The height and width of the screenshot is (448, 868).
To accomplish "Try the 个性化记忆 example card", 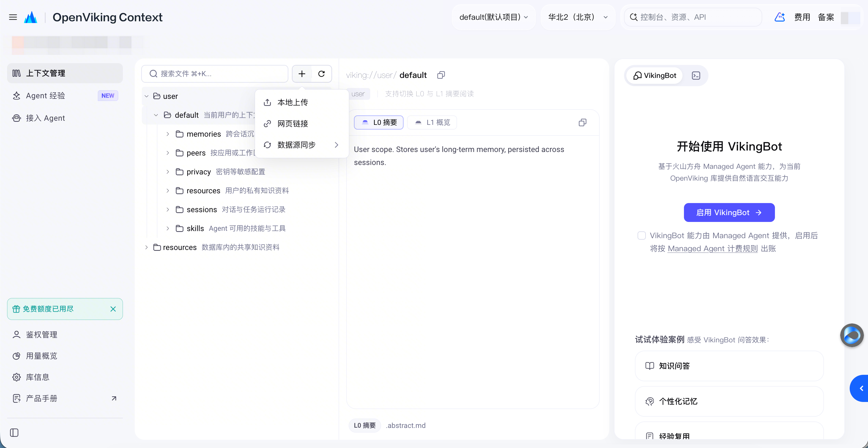I will (x=729, y=401).
